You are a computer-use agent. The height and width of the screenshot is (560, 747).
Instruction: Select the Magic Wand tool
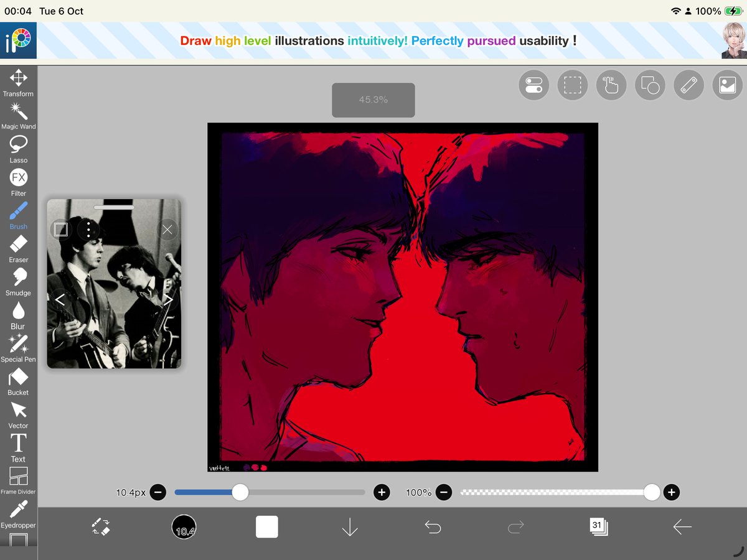(18, 116)
